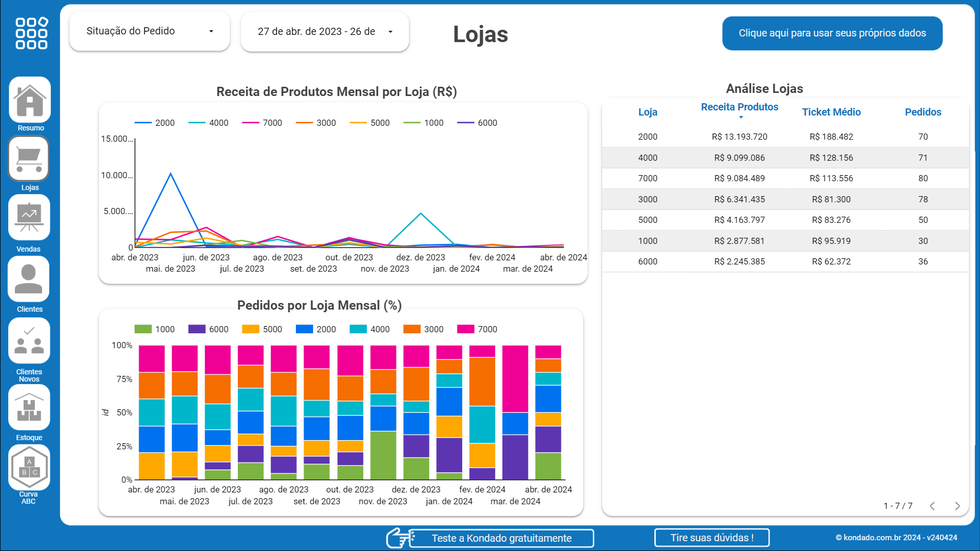This screenshot has height=551, width=980.
Task: Hide the 7000 series in Pedidos chart
Action: (x=478, y=329)
